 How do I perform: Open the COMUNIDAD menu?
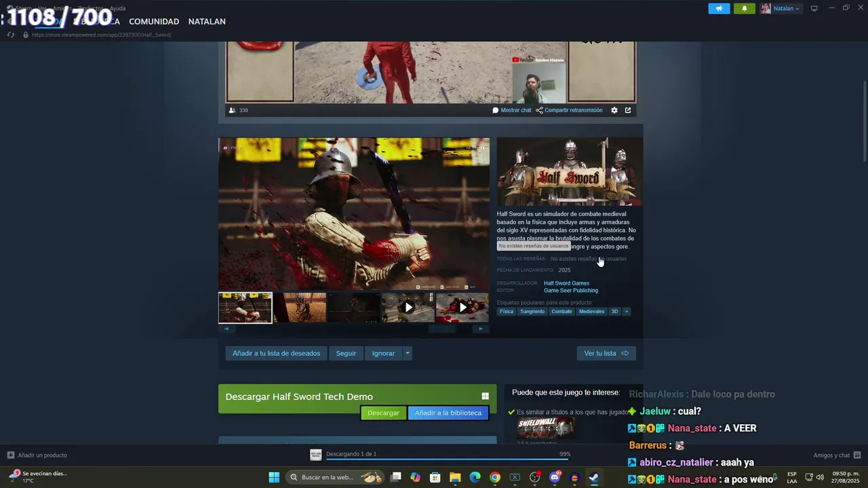tap(154, 22)
